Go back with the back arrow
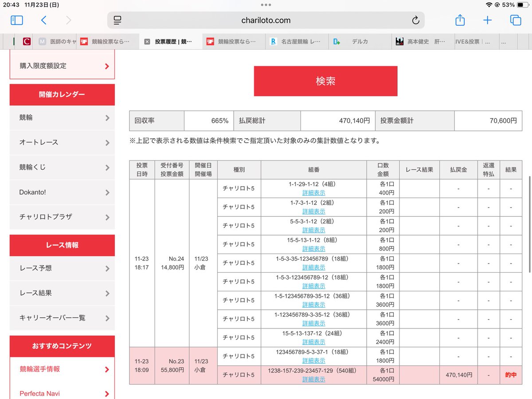532x399 pixels. tap(43, 20)
